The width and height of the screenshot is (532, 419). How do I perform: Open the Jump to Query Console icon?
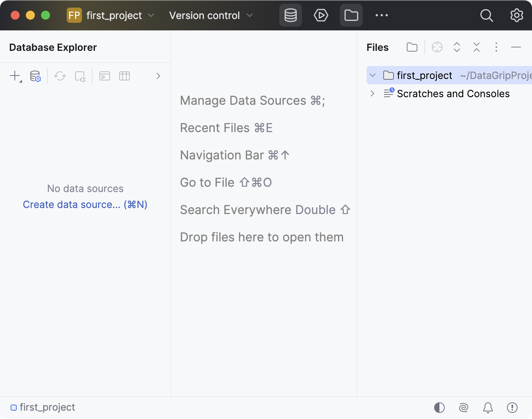pyautogui.click(x=104, y=76)
